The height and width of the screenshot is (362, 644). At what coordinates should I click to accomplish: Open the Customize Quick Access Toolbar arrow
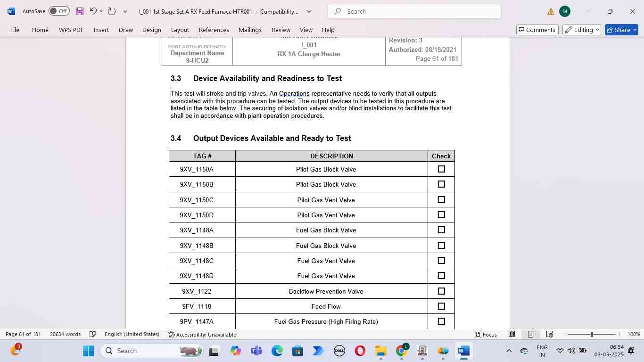[125, 11]
